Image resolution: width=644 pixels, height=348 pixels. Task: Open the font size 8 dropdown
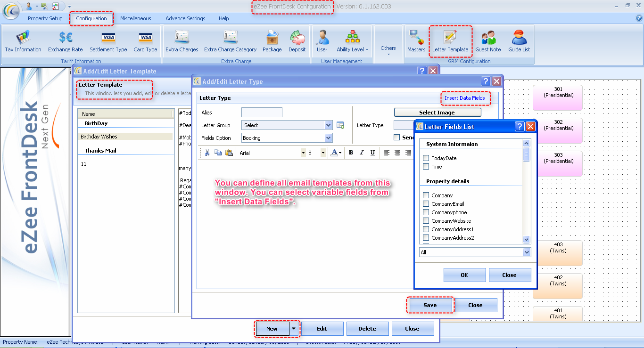[323, 153]
